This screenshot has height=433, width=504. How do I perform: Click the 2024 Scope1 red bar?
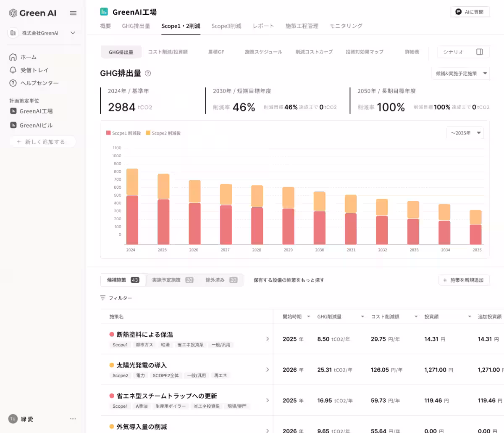132,220
